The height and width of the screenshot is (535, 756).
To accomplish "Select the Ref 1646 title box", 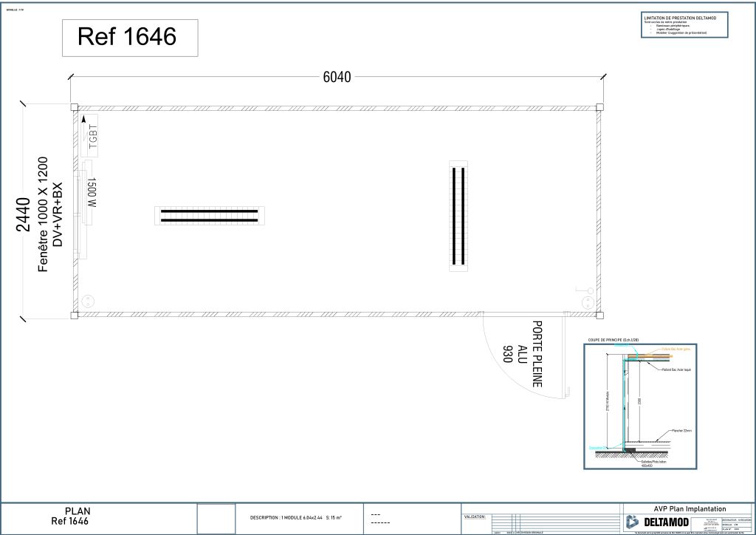I will pyautogui.click(x=130, y=38).
